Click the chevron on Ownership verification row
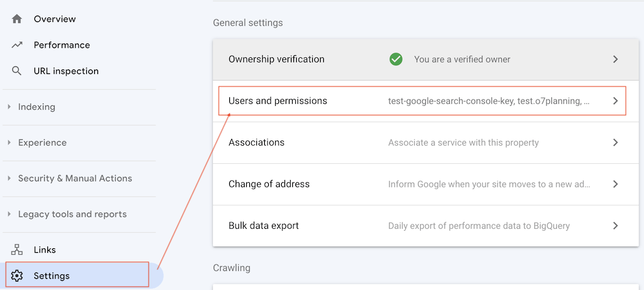Viewport: 644px width, 290px height. click(615, 59)
